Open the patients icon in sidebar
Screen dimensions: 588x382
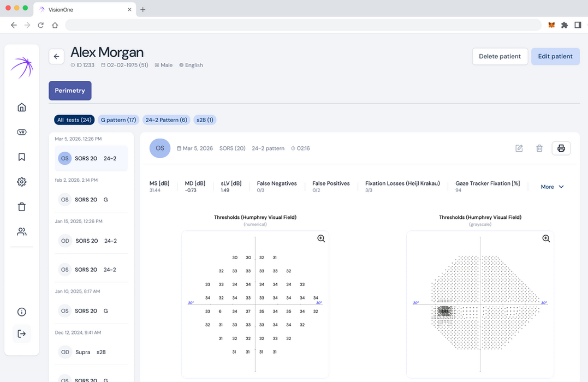tap(22, 232)
